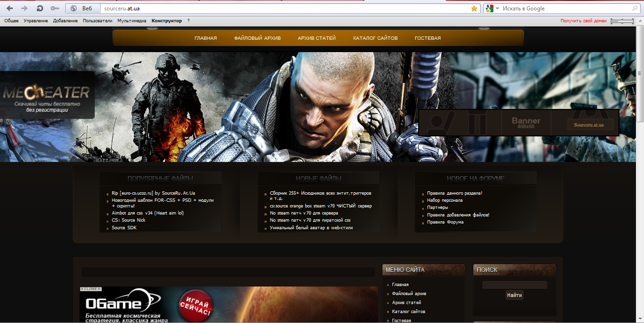Open Уникальный белый аватар в web-стили

point(311,228)
